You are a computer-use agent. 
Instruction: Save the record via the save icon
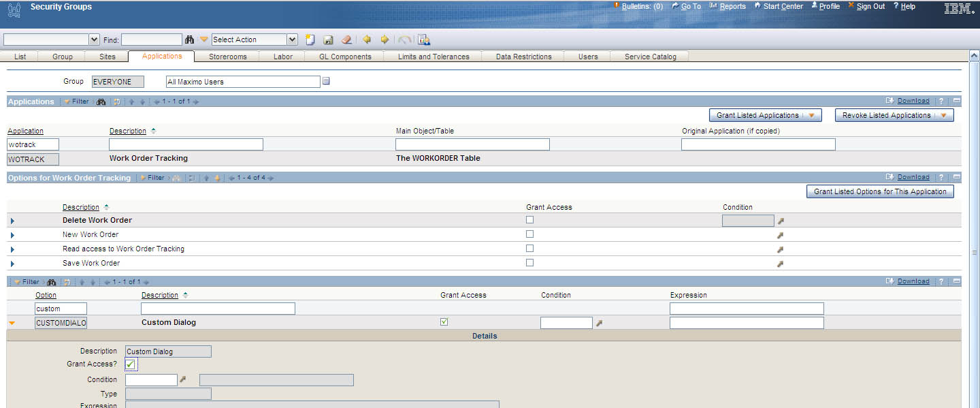[329, 40]
